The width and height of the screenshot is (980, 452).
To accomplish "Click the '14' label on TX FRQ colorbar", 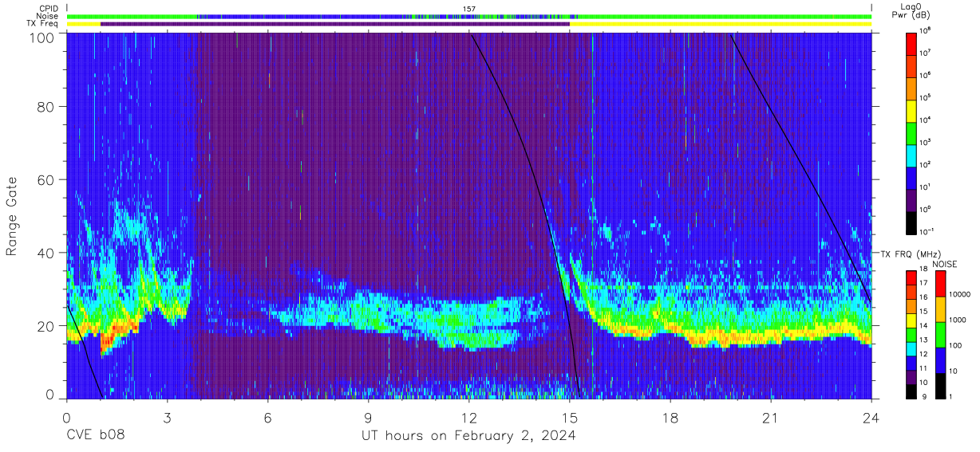I will click(x=923, y=325).
